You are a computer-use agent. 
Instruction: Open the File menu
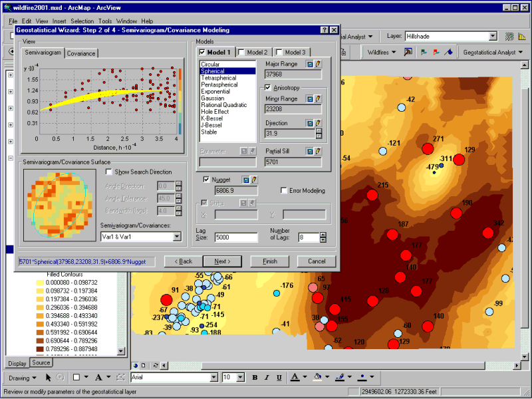13,21
